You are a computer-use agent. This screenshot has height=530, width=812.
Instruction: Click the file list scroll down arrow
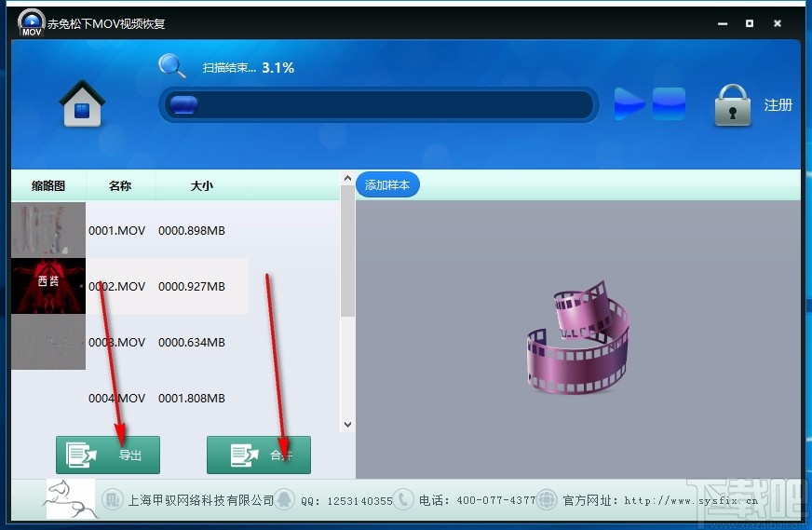click(347, 425)
